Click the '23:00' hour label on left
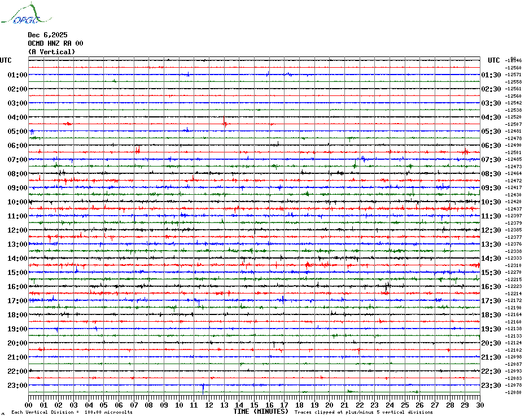Screen dimensions: 525x420 pos(17,386)
